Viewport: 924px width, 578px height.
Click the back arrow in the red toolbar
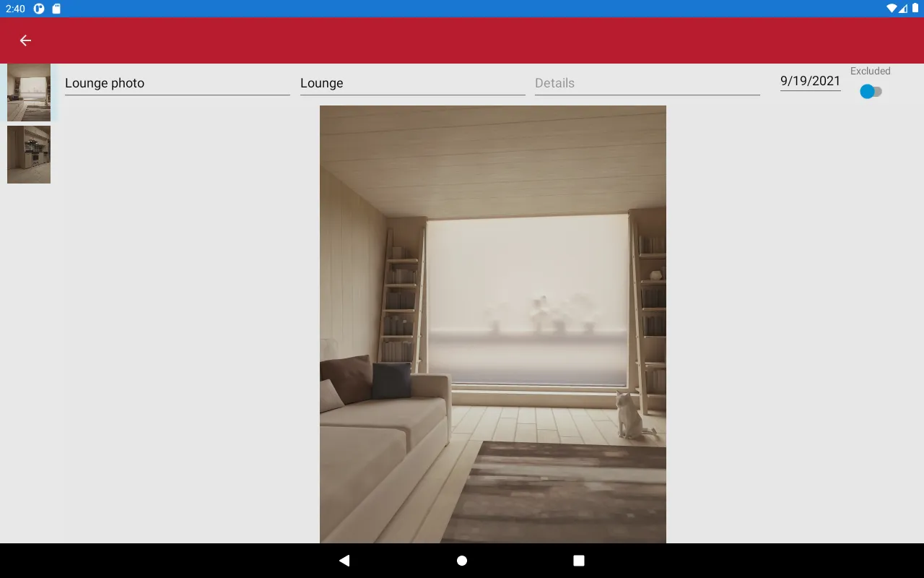tap(25, 40)
